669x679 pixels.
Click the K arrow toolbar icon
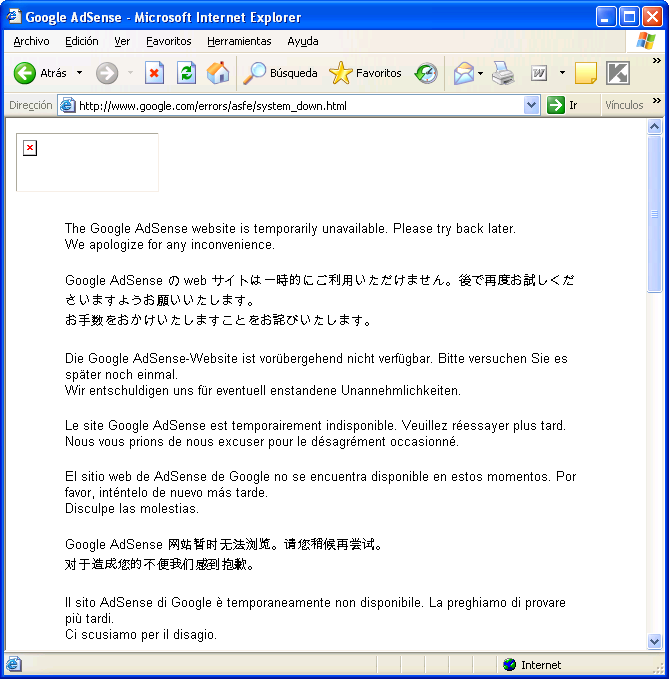(618, 73)
